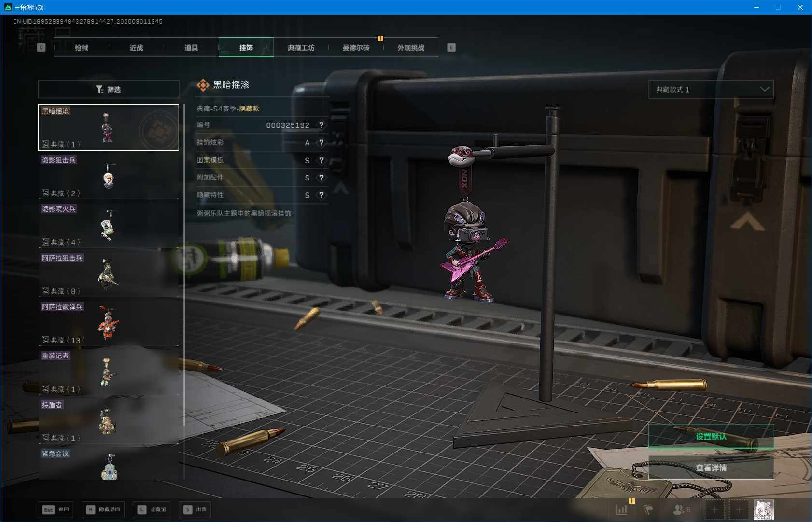The width and height of the screenshot is (812, 522).
Task: Select the 重装记者 charm card
Action: point(109,372)
